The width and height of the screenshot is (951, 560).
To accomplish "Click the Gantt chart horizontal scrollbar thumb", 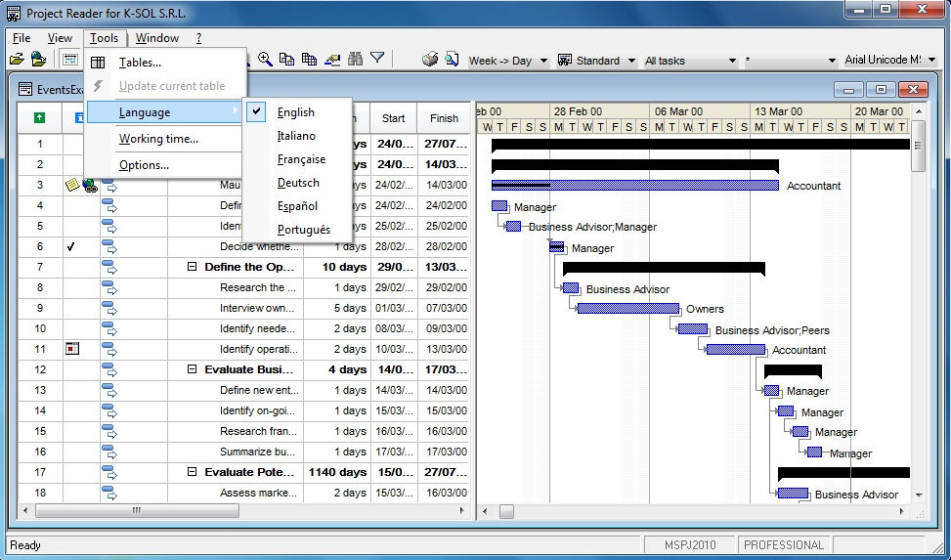I will coord(506,511).
